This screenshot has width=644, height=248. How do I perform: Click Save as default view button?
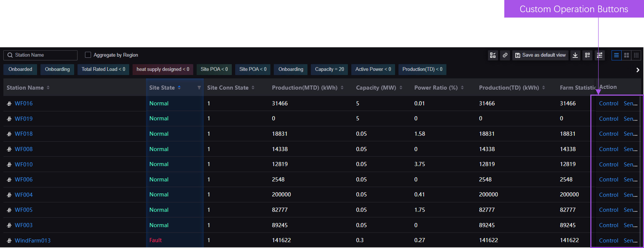[540, 55]
